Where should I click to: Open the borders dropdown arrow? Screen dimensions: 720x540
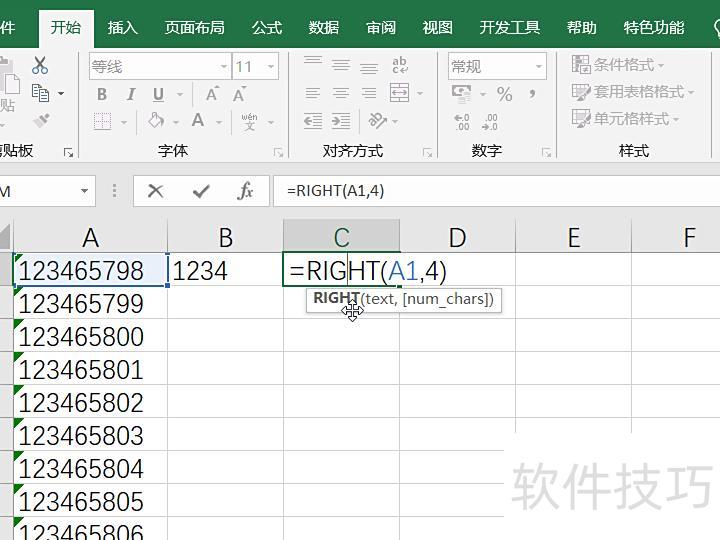click(x=124, y=123)
